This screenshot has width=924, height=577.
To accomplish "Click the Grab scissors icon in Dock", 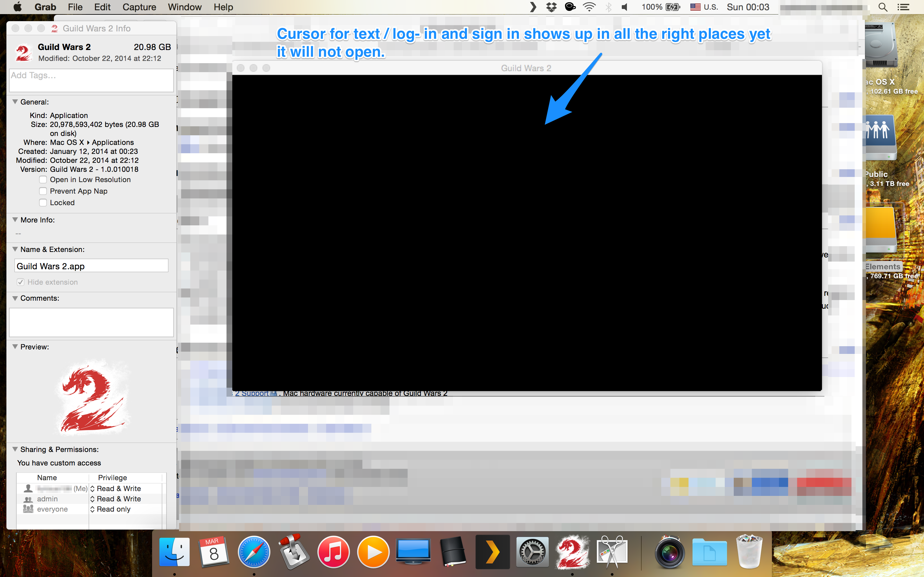I will [612, 552].
